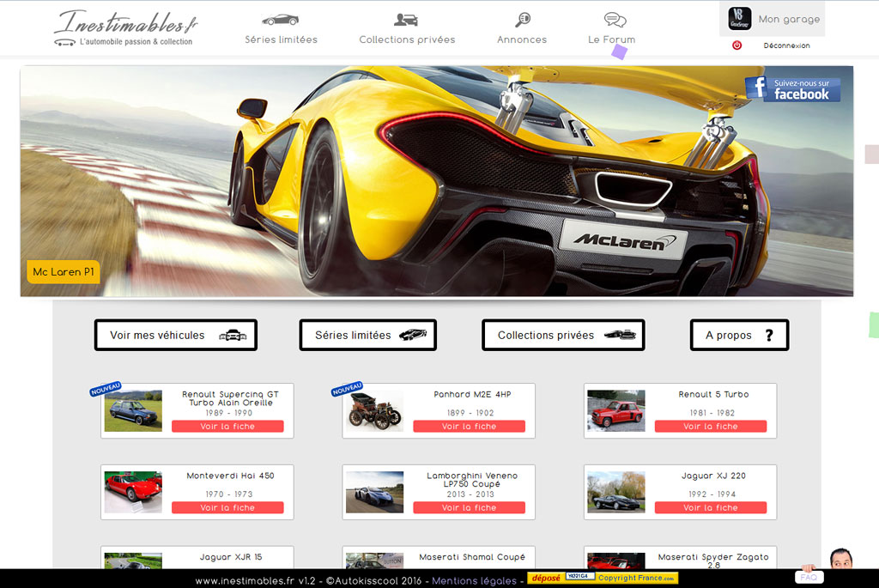Click the Nouveau badge on Panhard card
This screenshot has width=879, height=588.
347,389
